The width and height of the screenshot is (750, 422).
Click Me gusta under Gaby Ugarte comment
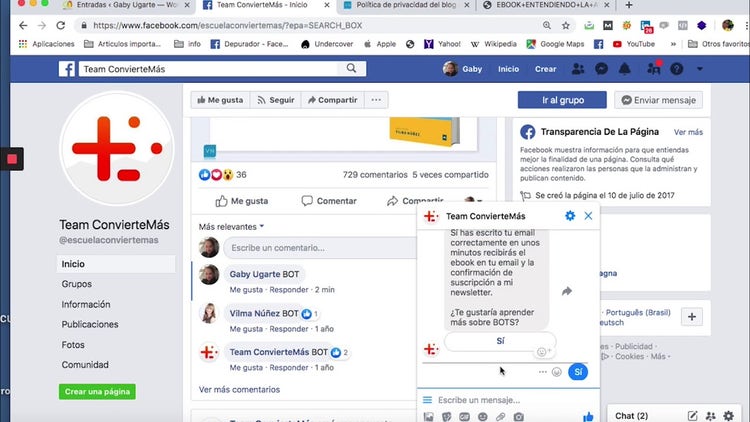click(246, 289)
